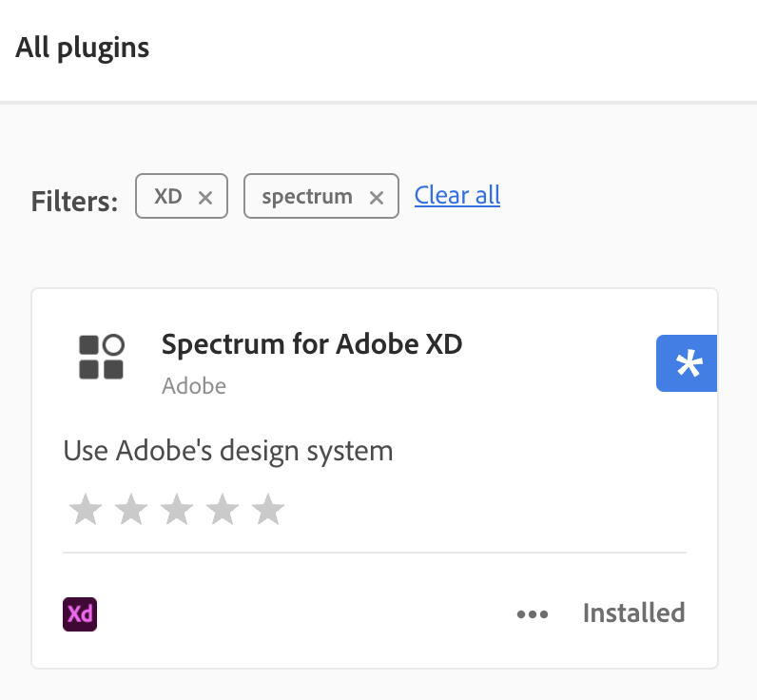Click the blue asterisk badge
Image resolution: width=757 pixels, height=700 pixels.
[x=686, y=363]
